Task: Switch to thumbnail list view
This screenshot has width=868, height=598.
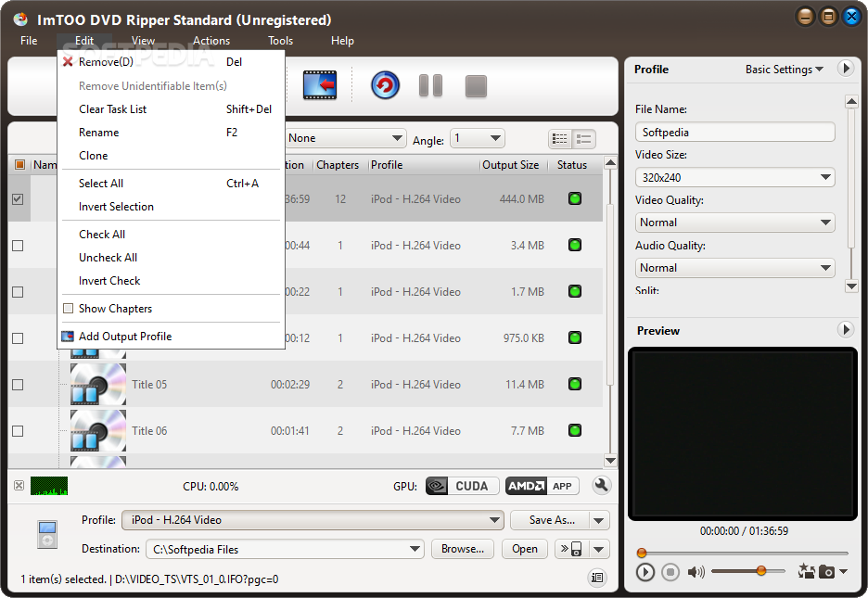Action: coord(583,138)
